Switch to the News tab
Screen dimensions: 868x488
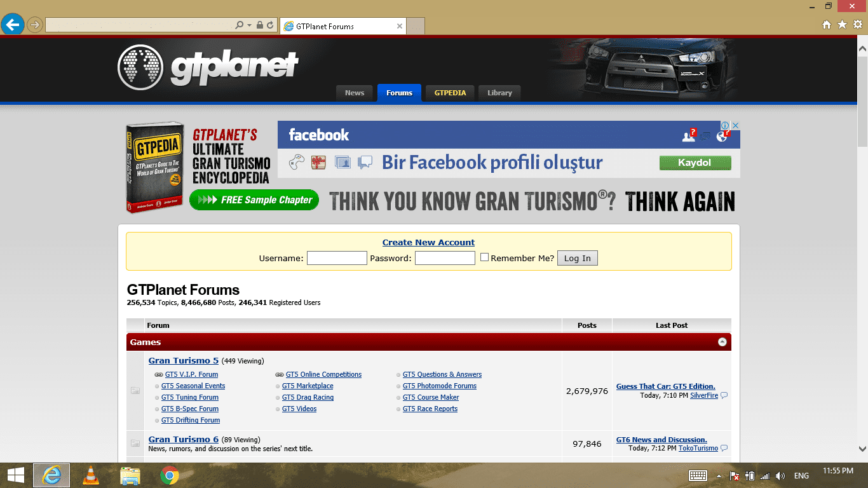(x=355, y=93)
